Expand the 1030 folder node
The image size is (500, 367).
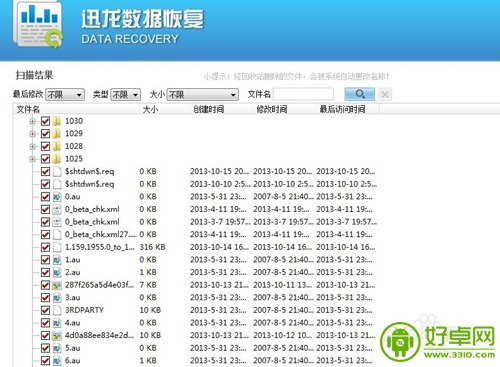(x=32, y=121)
